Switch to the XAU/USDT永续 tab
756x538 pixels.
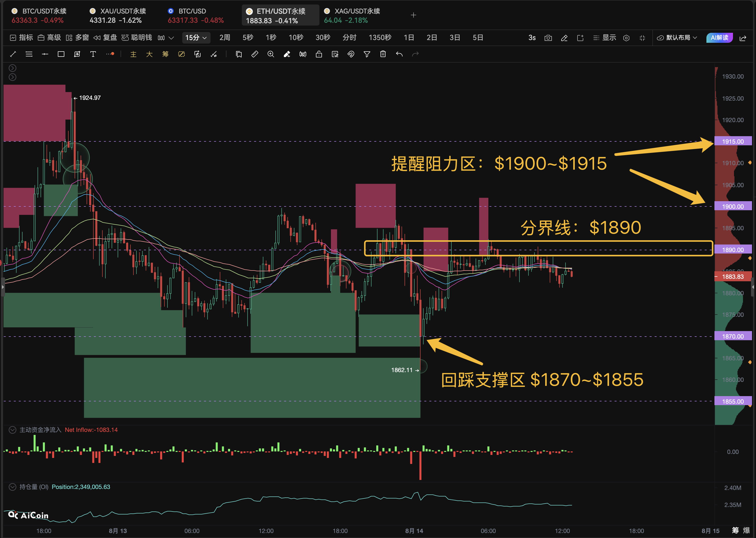[118, 16]
